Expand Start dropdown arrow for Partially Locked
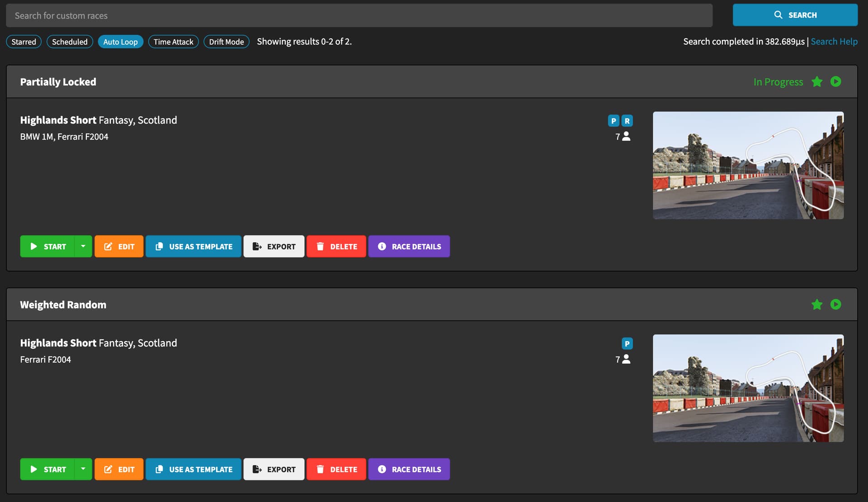The image size is (868, 502). pos(83,246)
